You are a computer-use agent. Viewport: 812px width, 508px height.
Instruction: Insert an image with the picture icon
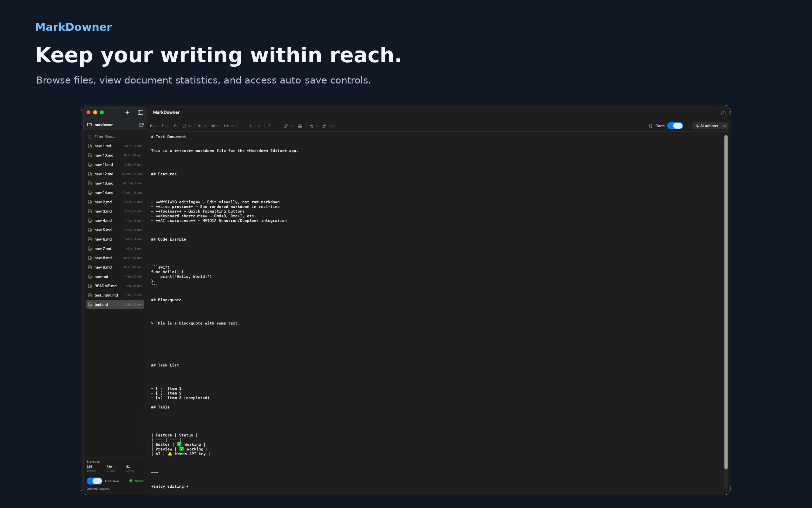(300, 126)
